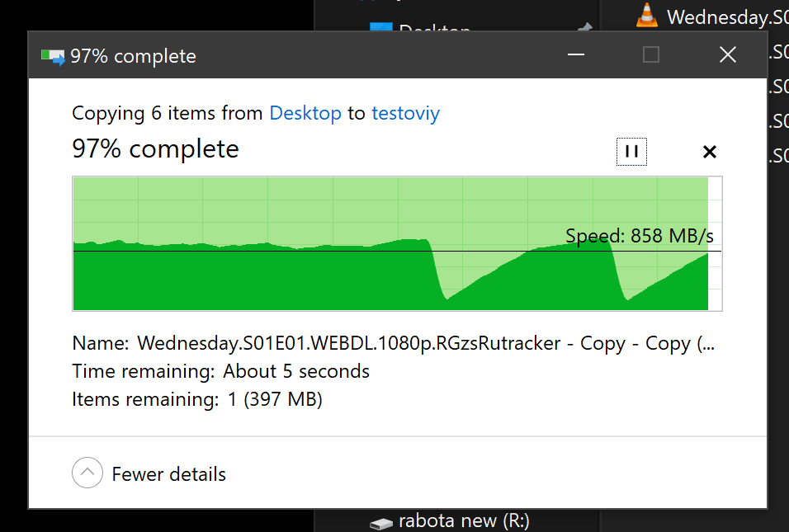
Task: Click the greyed-out maximize button in title bar
Action: pos(651,54)
